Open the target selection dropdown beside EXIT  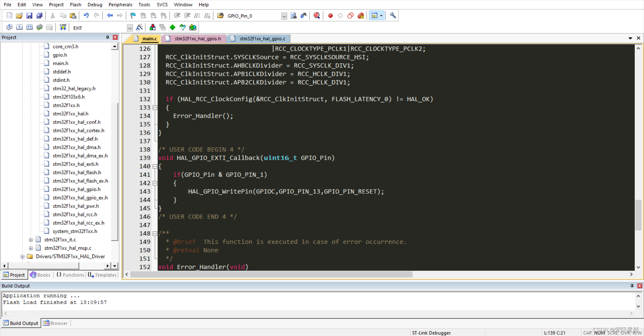pyautogui.click(x=130, y=28)
